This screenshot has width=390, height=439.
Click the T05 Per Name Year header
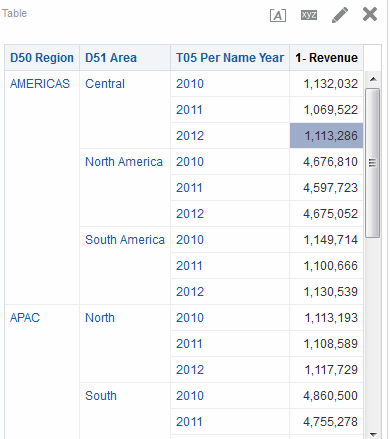pyautogui.click(x=230, y=58)
